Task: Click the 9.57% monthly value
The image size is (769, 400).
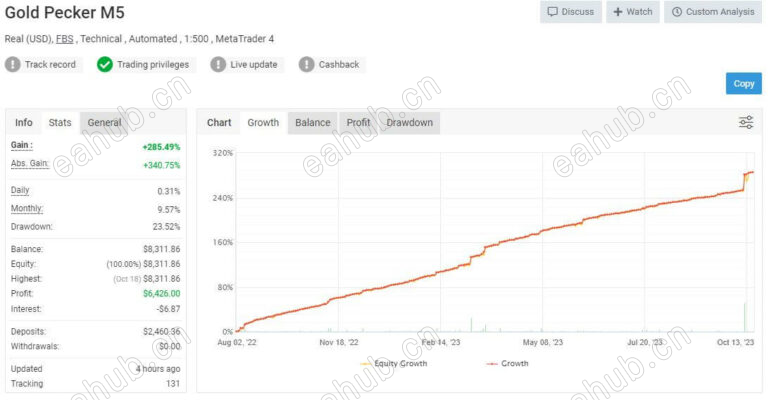Action: click(x=169, y=209)
